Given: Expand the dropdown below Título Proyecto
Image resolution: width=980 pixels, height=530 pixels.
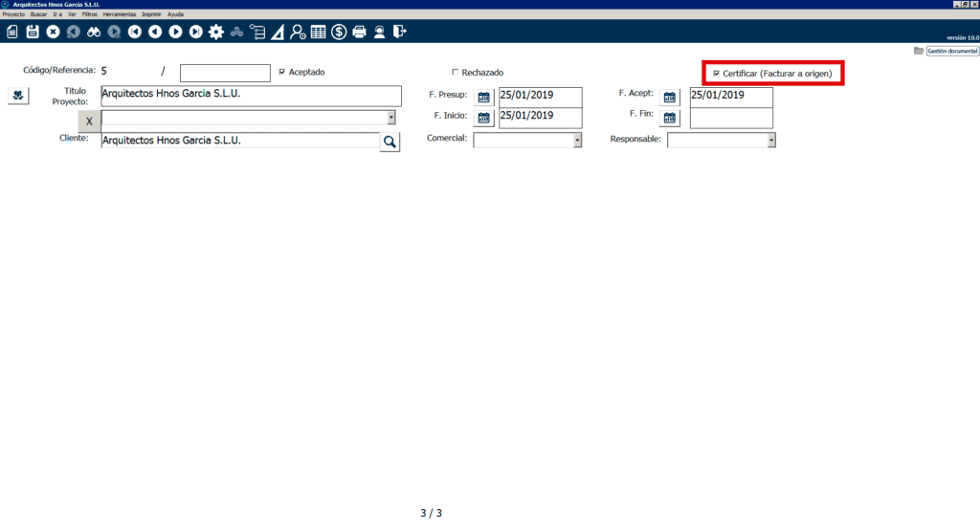Looking at the screenshot, I should (x=391, y=118).
